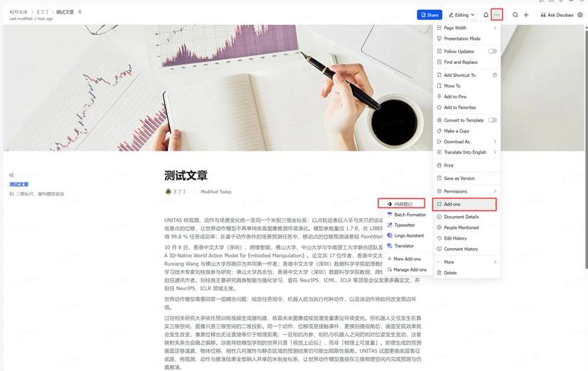Click the notification bell icon
The height and width of the screenshot is (371, 588).
tap(486, 15)
